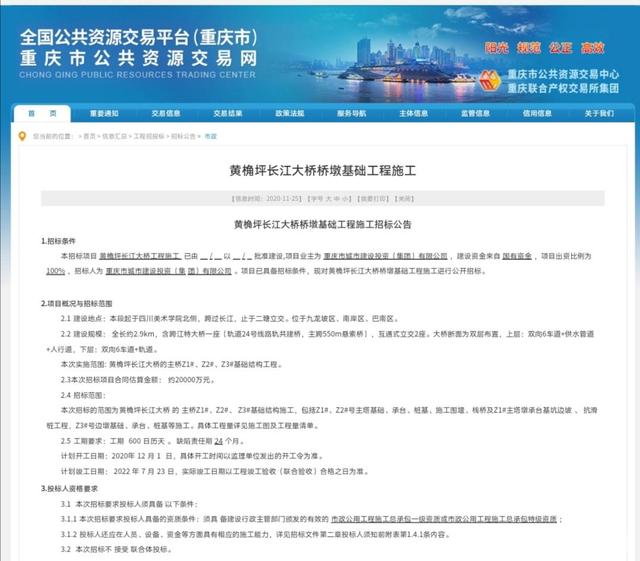This screenshot has width=640, height=561.
Task: Go to 工程招投标 in the breadcrumb
Action: coord(149,136)
